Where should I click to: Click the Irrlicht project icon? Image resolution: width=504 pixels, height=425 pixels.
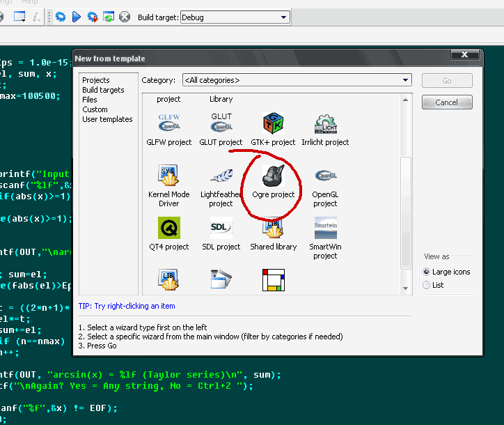(325, 125)
